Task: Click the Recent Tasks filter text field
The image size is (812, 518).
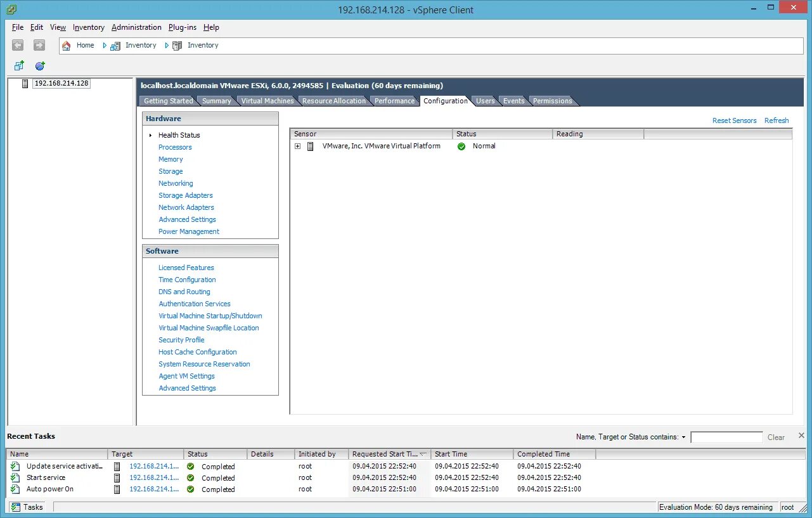Action: point(726,437)
